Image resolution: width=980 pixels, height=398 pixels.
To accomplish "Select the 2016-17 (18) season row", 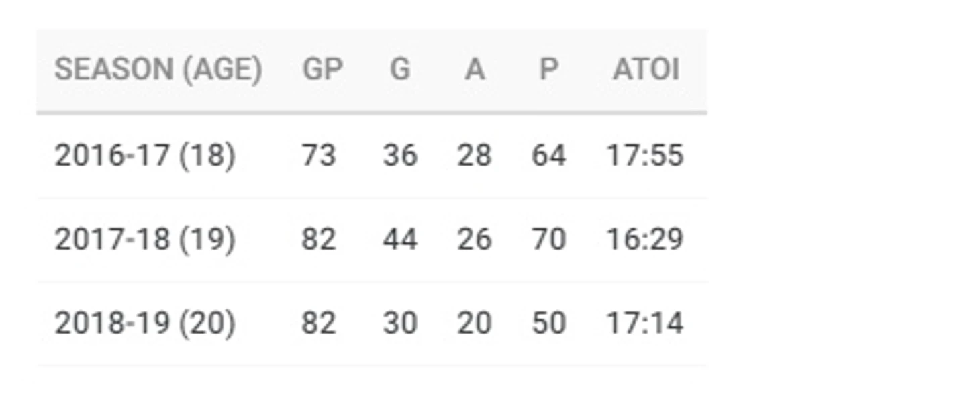I will (372, 156).
